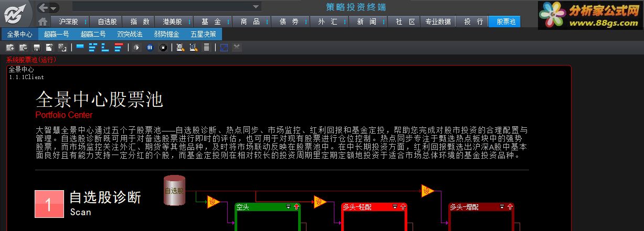Viewport: 644px width, 231px height.
Task: Open the 新闻 menu tab
Action: tap(367, 21)
